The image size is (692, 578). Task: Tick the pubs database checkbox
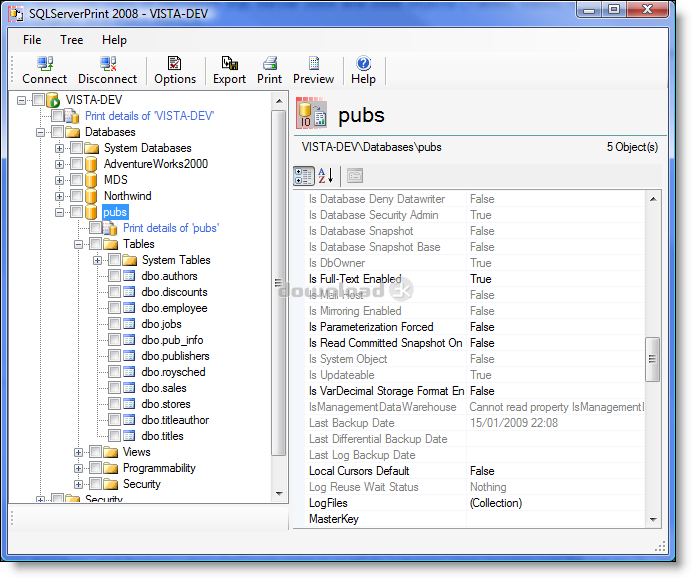tap(76, 211)
